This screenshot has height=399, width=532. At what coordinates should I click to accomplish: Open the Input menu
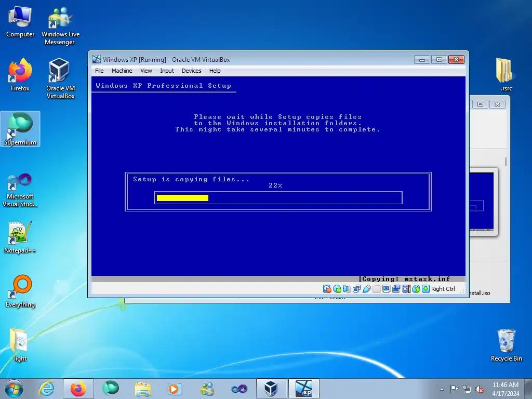(x=167, y=71)
